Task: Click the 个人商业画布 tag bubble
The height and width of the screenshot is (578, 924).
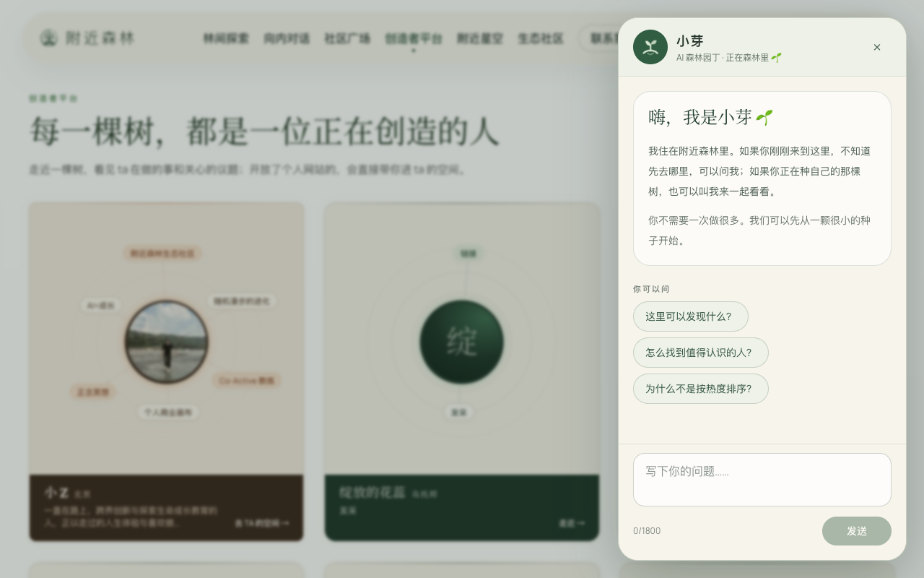Action: 168,413
